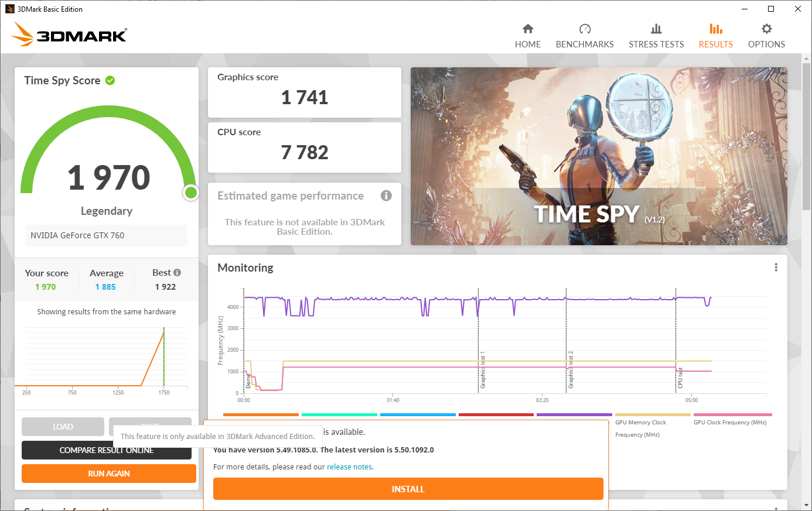Click the info icon next to Best
812x511 pixels.
click(178, 273)
